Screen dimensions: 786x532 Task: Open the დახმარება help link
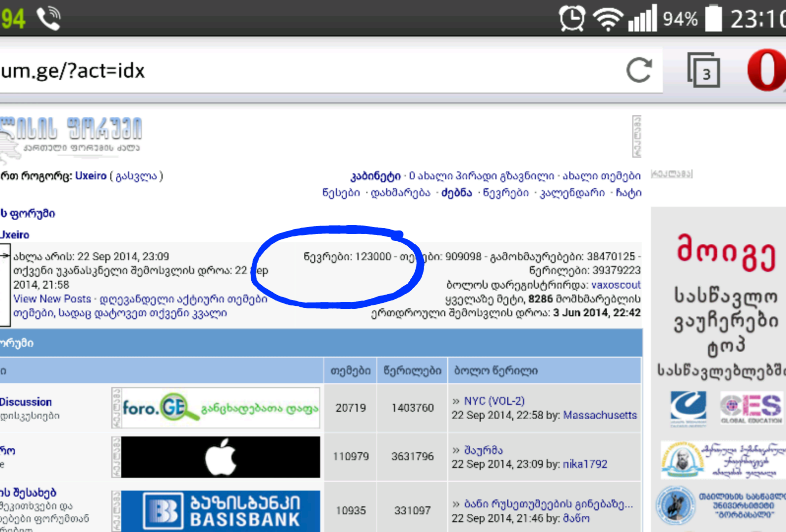400,193
